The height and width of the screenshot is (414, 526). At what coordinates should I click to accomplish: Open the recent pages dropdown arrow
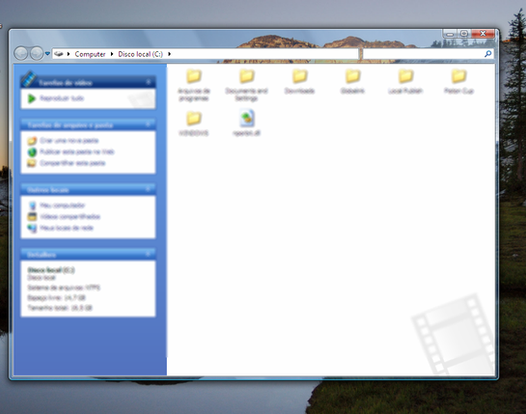pyautogui.click(x=47, y=54)
